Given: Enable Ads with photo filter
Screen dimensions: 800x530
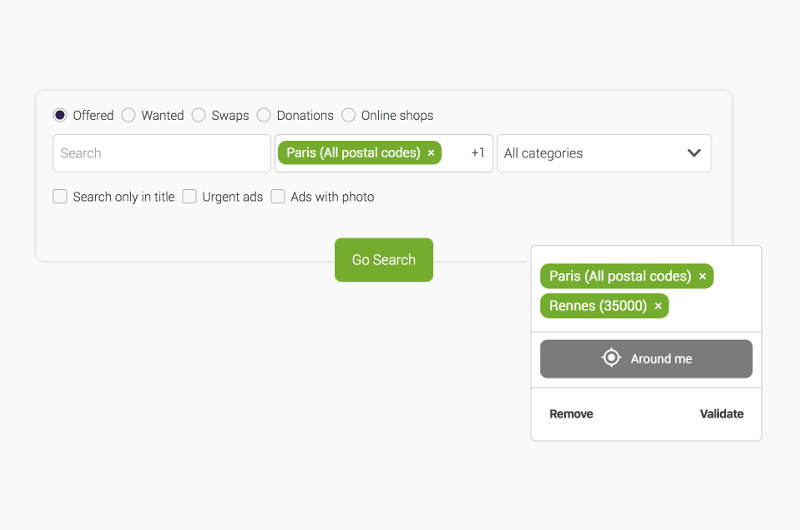Looking at the screenshot, I should (x=278, y=197).
